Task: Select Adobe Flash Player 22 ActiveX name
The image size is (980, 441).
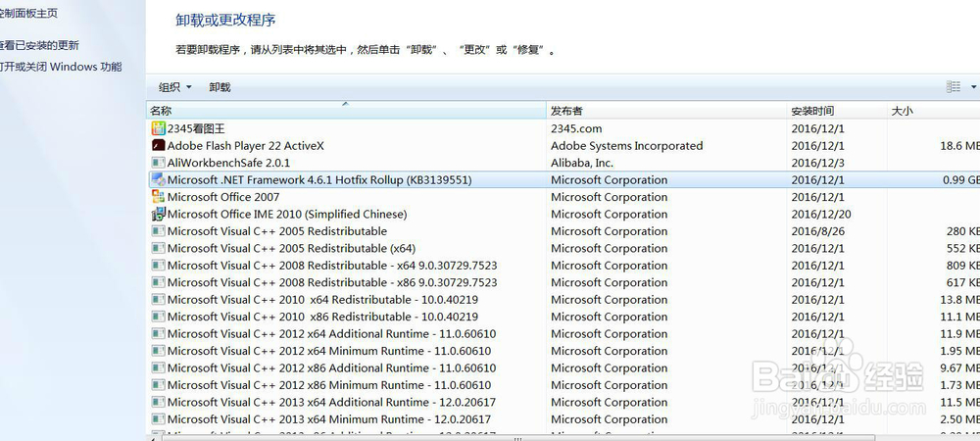Action: (x=246, y=146)
